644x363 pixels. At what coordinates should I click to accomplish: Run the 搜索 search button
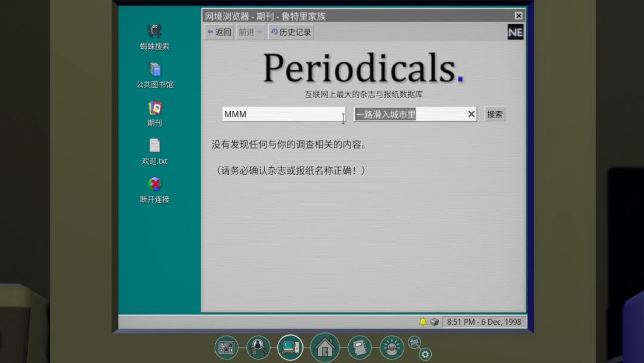pyautogui.click(x=494, y=114)
